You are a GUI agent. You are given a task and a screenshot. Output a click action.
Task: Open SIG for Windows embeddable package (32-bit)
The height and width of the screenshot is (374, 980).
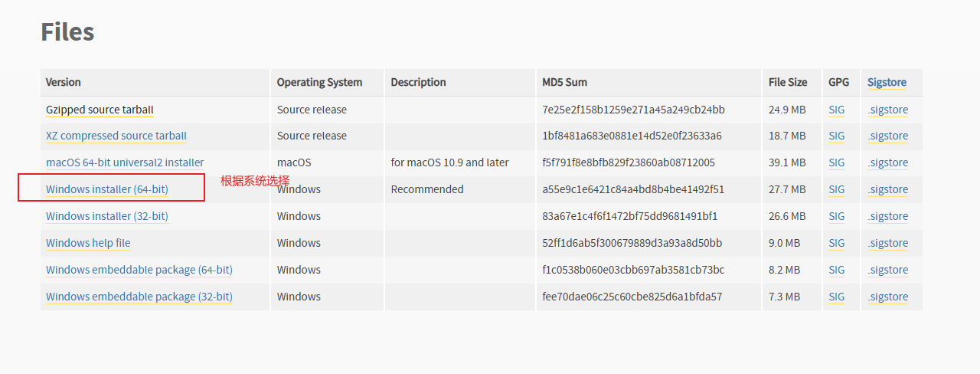tap(836, 297)
